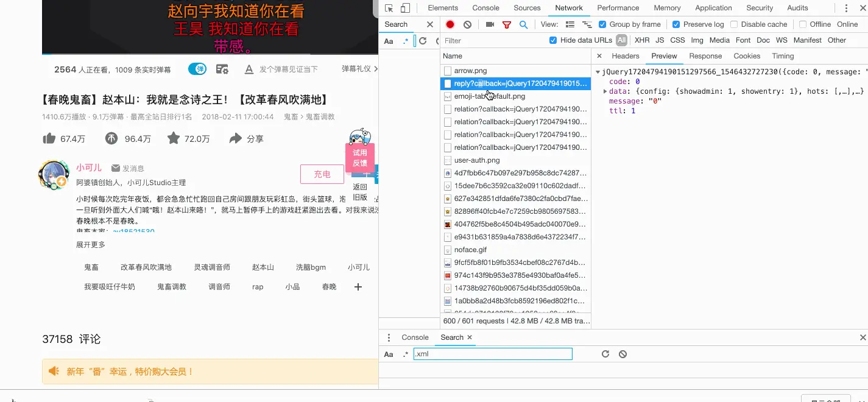Open the Performance tab

tap(618, 8)
